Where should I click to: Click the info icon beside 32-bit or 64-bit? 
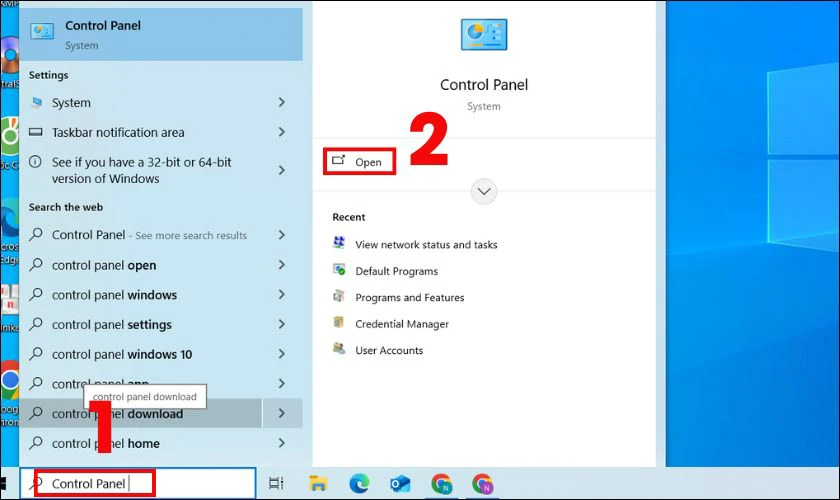(35, 161)
